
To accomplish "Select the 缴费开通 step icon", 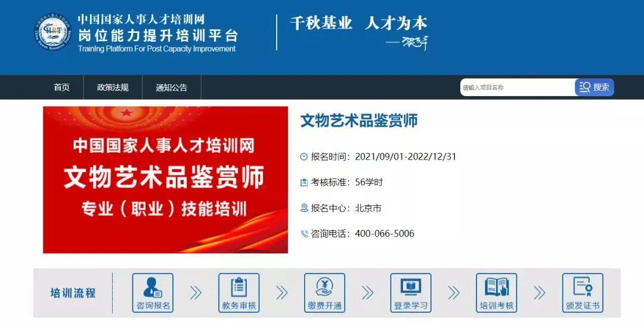I will (x=324, y=293).
